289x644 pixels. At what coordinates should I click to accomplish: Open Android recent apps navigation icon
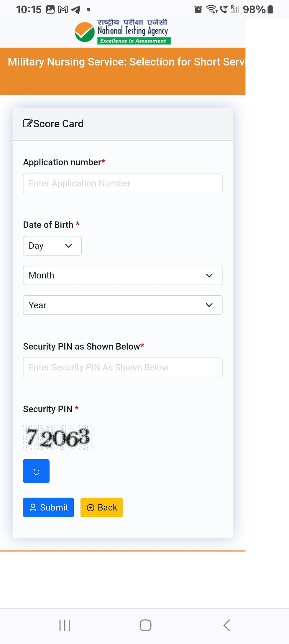[x=65, y=625]
